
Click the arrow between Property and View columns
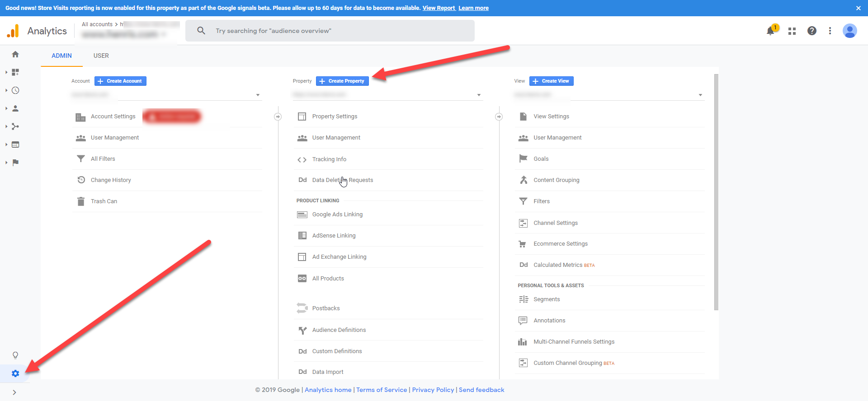click(x=499, y=117)
